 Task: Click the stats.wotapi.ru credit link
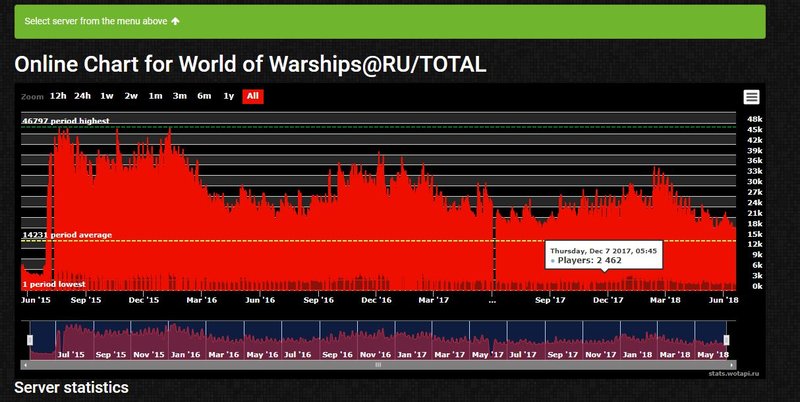(x=733, y=373)
